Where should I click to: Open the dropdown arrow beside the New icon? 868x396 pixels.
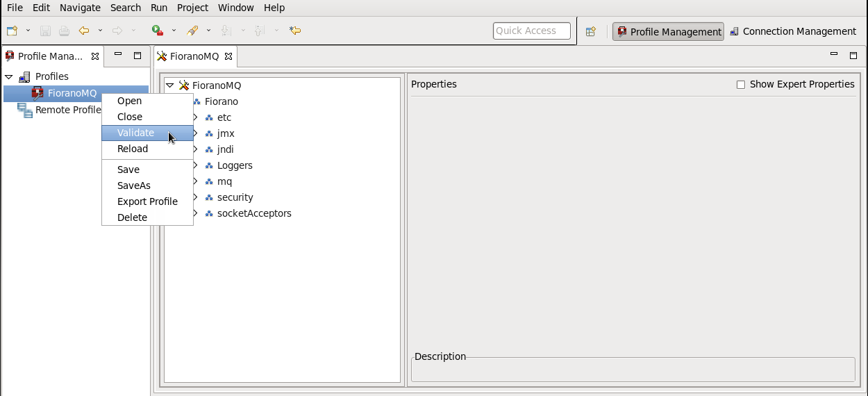coord(28,31)
